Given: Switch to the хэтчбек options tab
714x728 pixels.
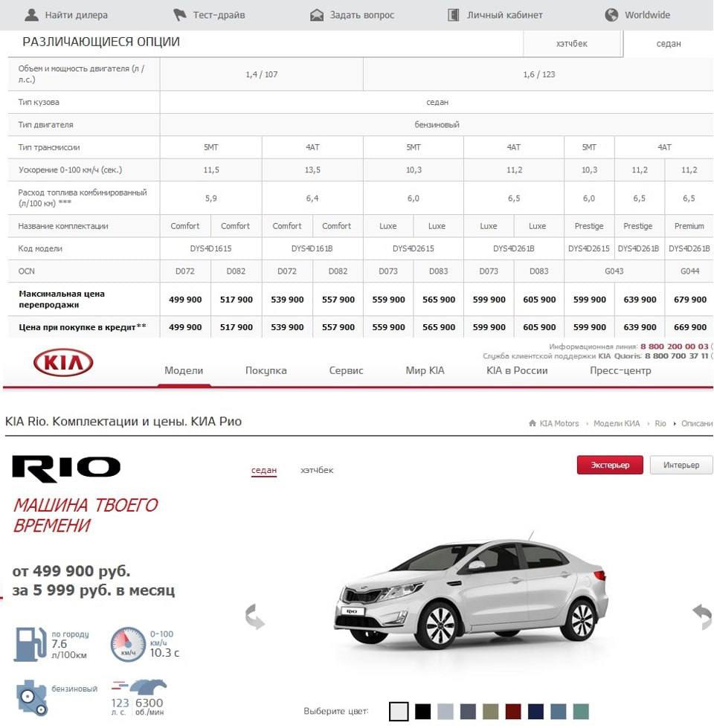Looking at the screenshot, I should 572,44.
